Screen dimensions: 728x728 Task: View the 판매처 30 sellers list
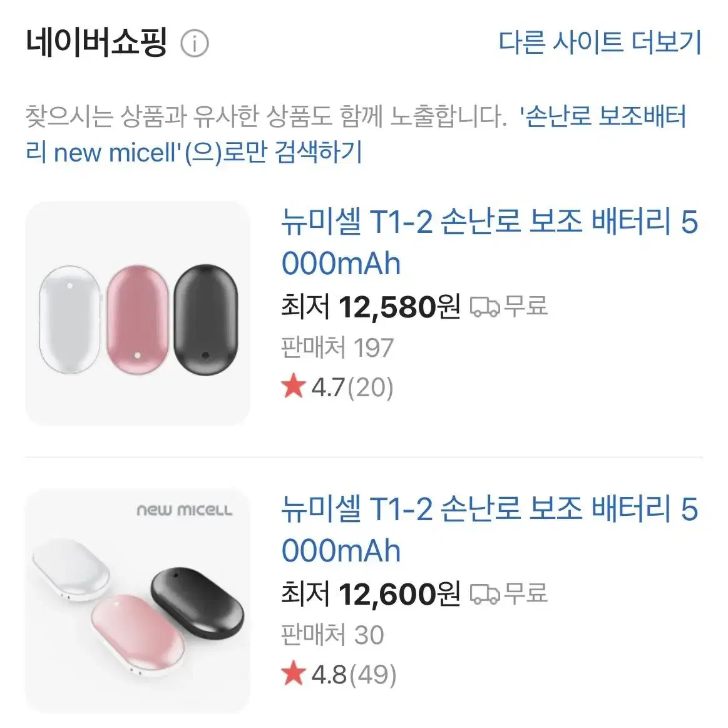point(333,635)
